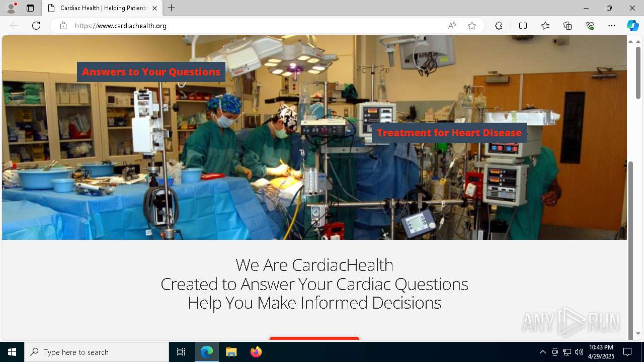Open Firefox from taskbar
This screenshot has width=644, height=362.
click(x=256, y=352)
